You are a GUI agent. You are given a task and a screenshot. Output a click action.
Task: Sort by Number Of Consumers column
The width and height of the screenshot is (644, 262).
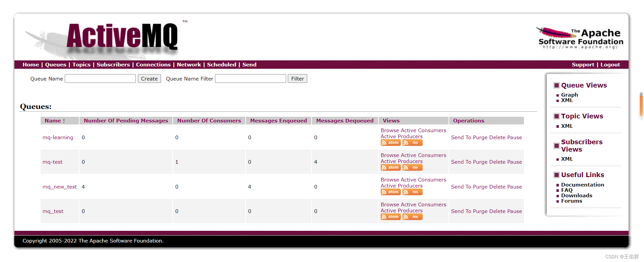209,121
